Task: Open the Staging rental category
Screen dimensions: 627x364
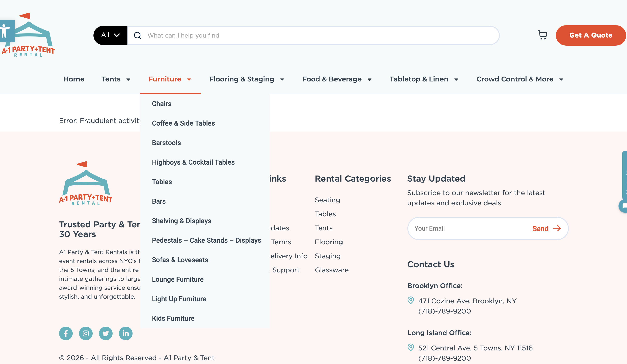Action: point(328,256)
